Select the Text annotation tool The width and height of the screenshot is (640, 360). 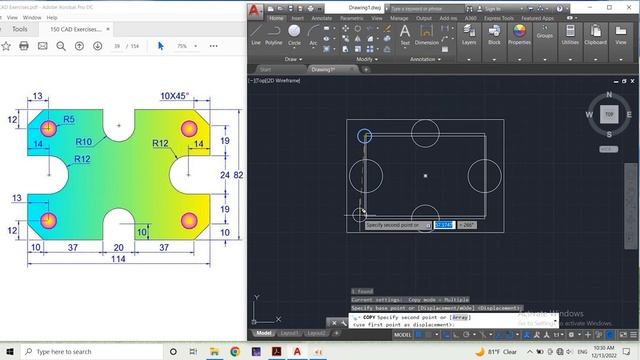tap(405, 35)
